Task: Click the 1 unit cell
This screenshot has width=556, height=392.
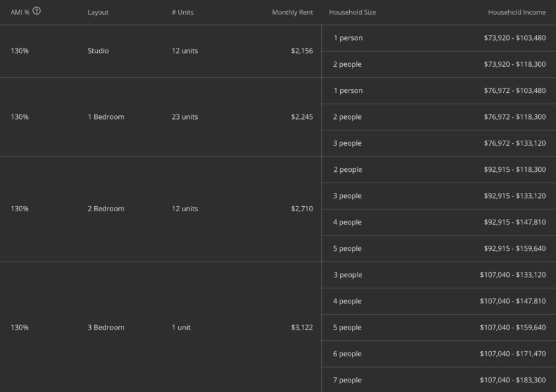Action: coord(181,328)
